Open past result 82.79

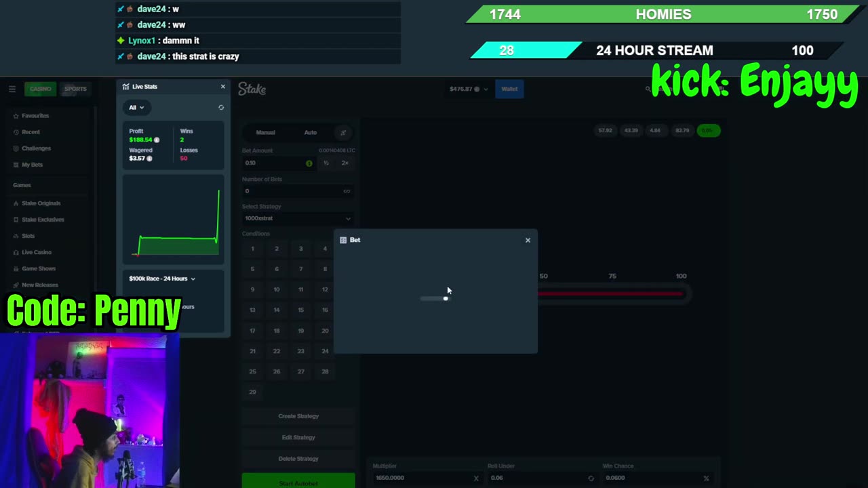click(682, 131)
